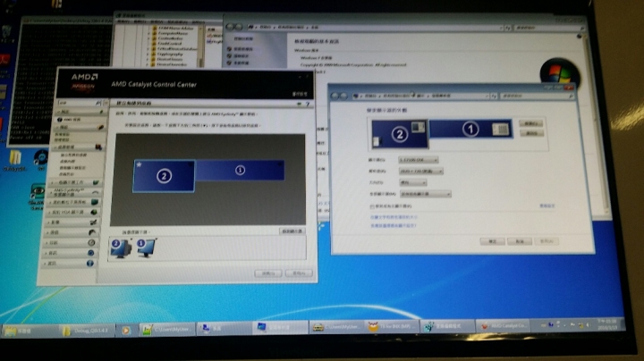Expand Common Display Tasks section in Catalyst
This screenshot has width=644, height=361.
click(x=74, y=182)
